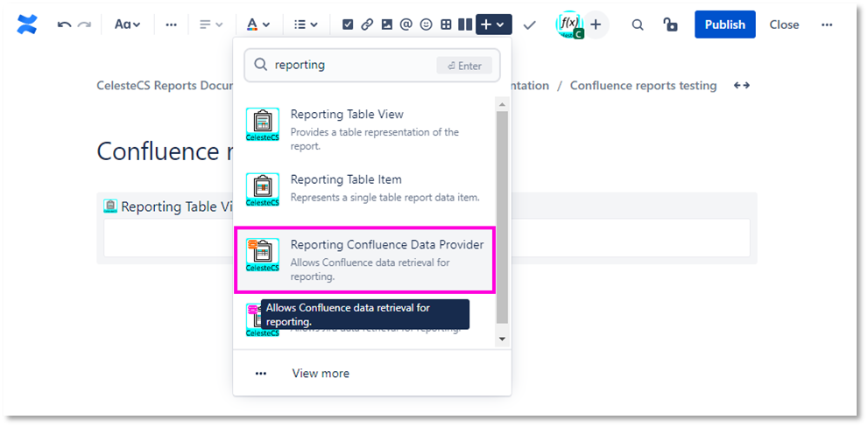
Task: Click the Reporting Table View CelesteCS icon
Action: coord(263,125)
